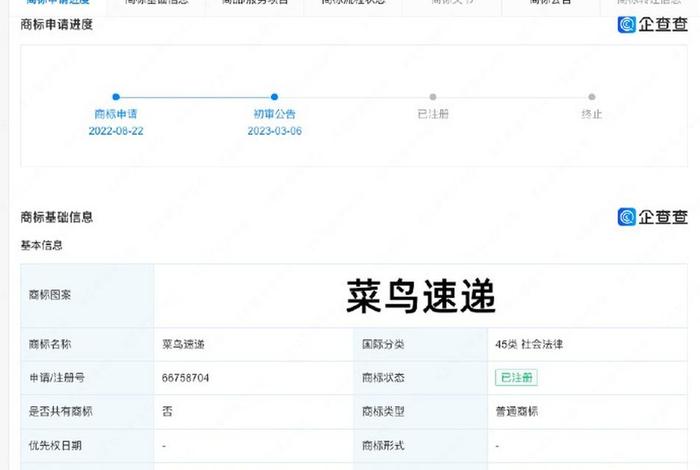Click the 国际分类 label

click(383, 344)
